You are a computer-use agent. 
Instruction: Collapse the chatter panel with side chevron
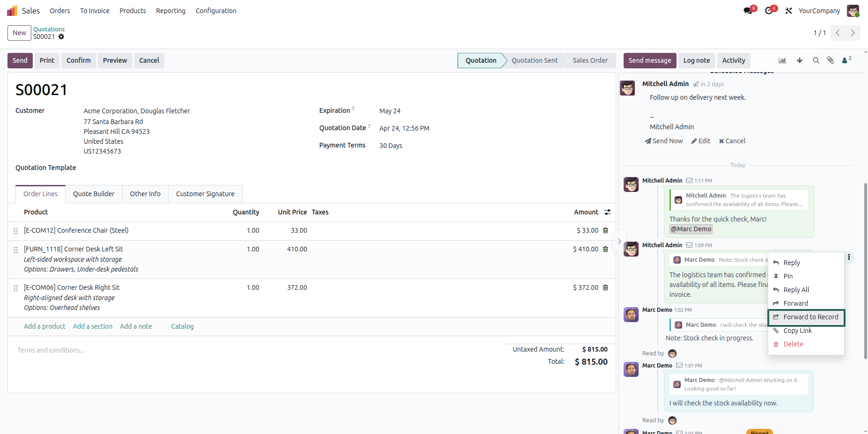point(619,242)
